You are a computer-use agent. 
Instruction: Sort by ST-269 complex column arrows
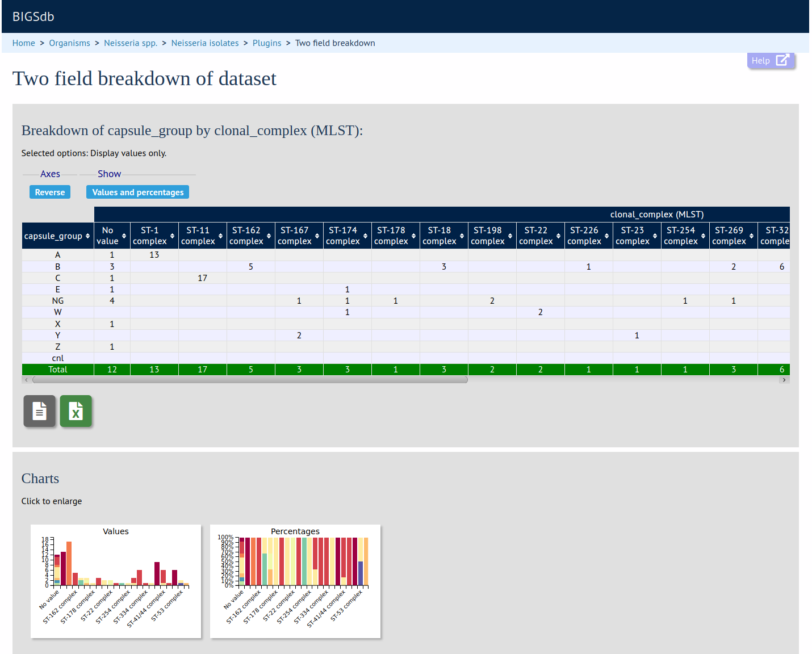point(751,236)
